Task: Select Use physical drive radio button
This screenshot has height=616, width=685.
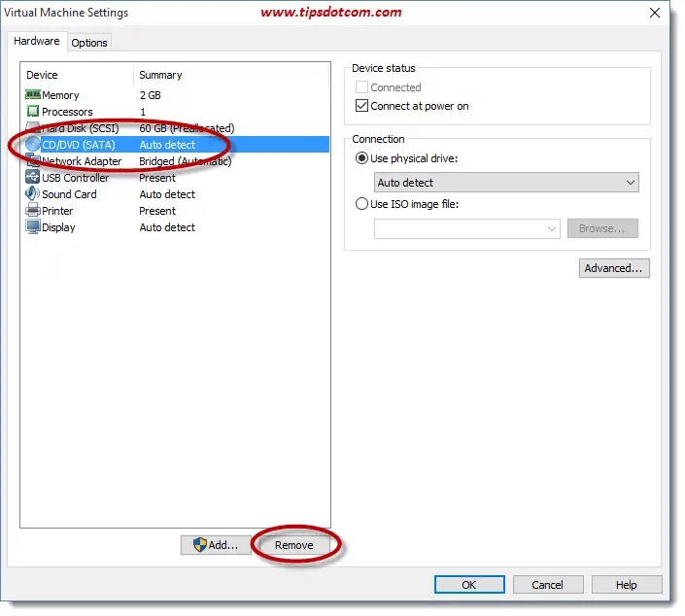Action: click(361, 158)
